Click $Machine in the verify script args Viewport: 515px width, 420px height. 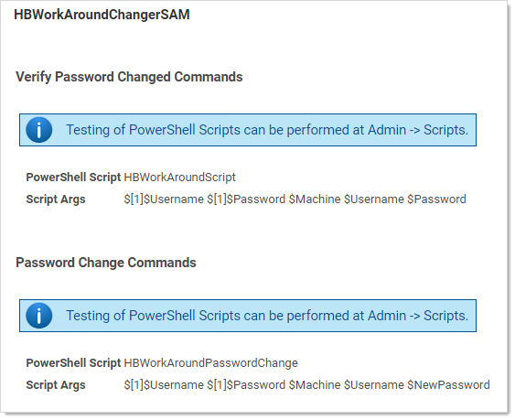point(315,199)
